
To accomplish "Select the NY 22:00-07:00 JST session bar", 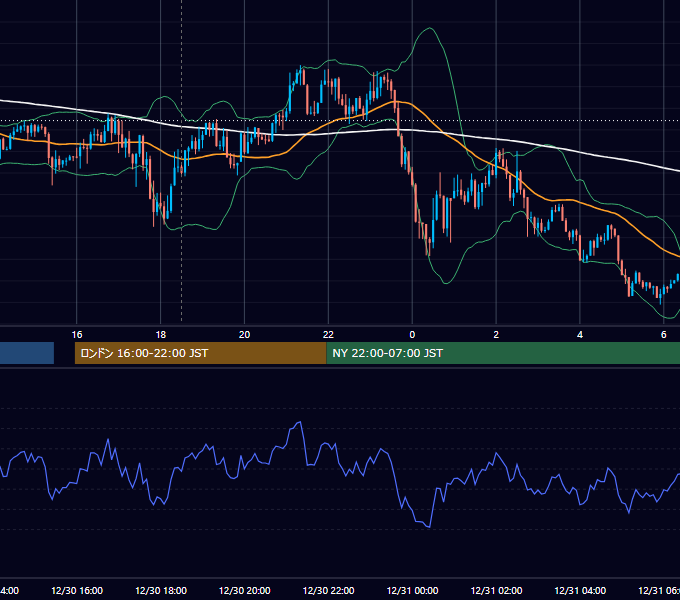I will pos(503,353).
